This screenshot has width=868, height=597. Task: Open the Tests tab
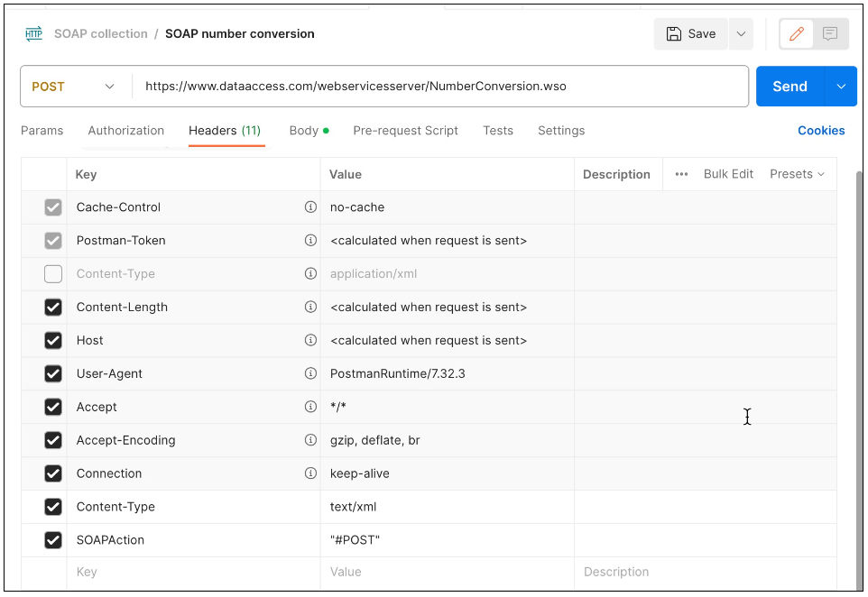click(498, 131)
